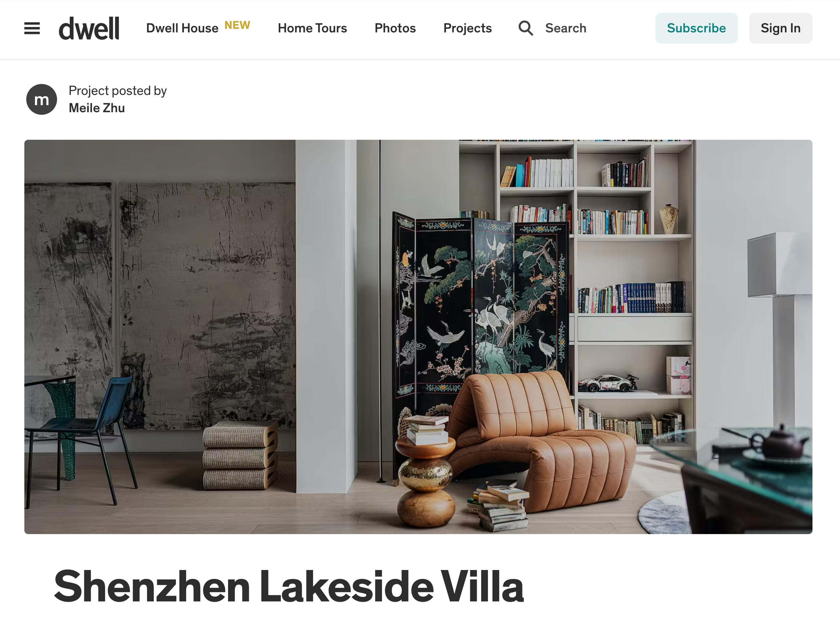Navigate to the Projects section
This screenshot has width=840, height=639.
(467, 28)
